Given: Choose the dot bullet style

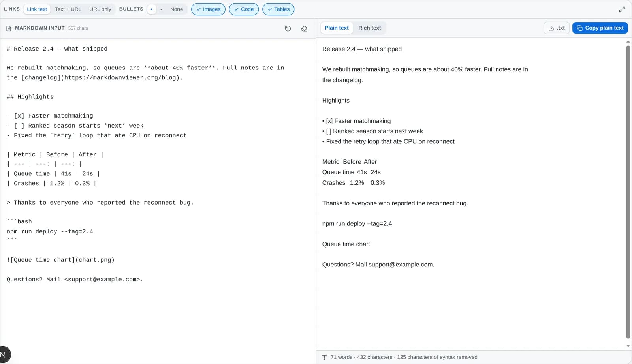Looking at the screenshot, I should [x=152, y=9].
